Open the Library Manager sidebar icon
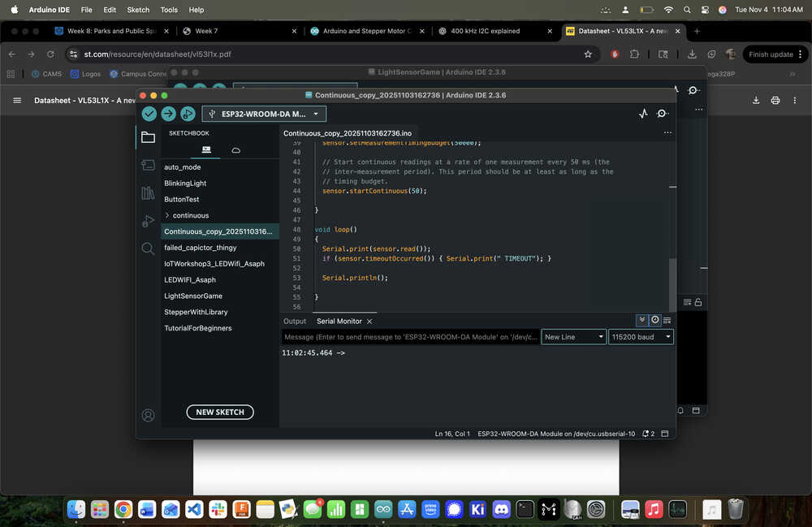The width and height of the screenshot is (812, 527). pyautogui.click(x=148, y=192)
